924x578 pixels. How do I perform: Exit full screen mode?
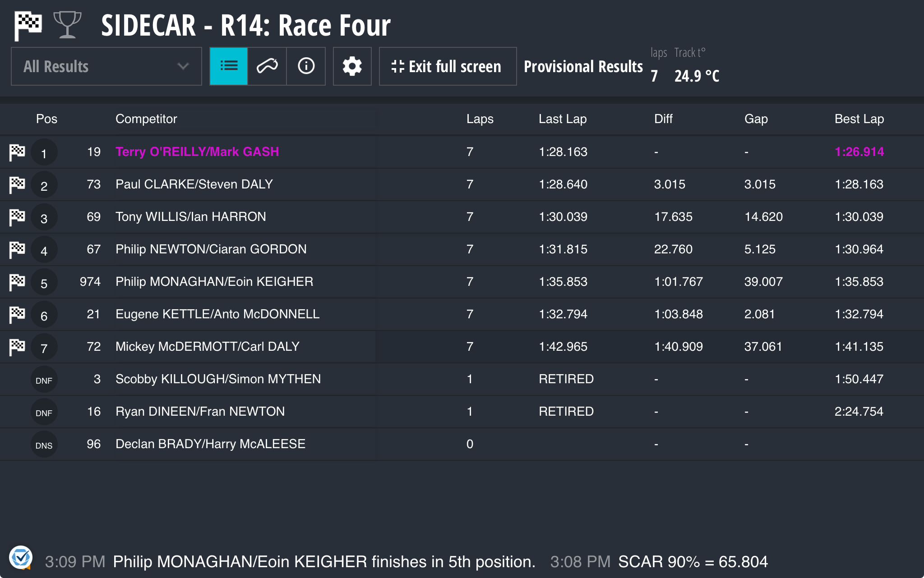tap(448, 66)
